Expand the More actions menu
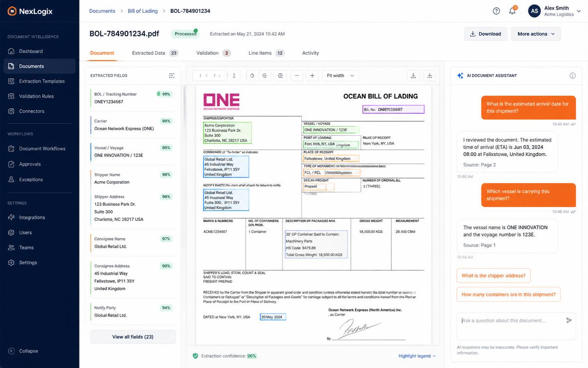The image size is (588, 368). 536,34
